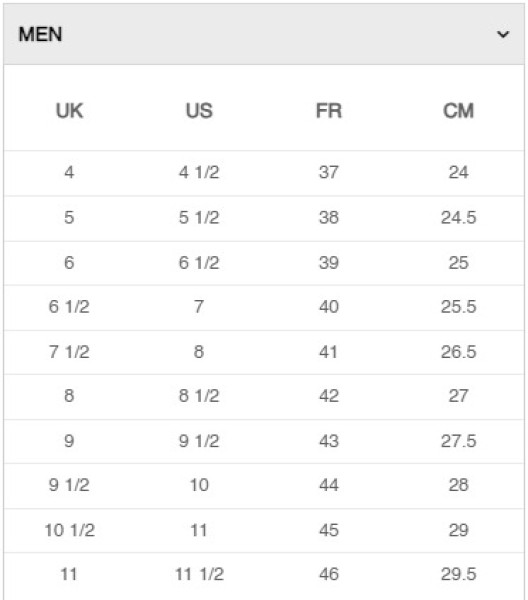The height and width of the screenshot is (600, 528).
Task: Select UK size 4 cell
Action: click(x=69, y=172)
